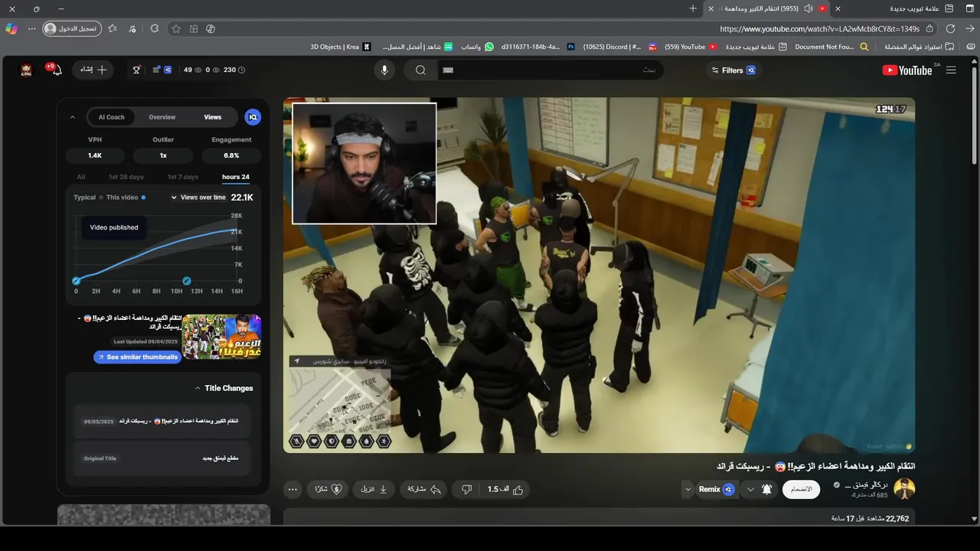
Task: Open Edge Copilot icon
Action: click(x=11, y=29)
